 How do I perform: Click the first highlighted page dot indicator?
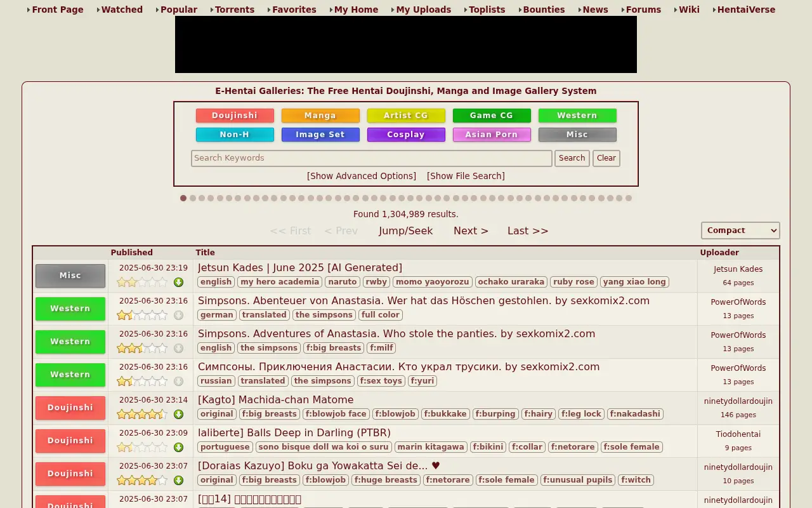tap(183, 198)
